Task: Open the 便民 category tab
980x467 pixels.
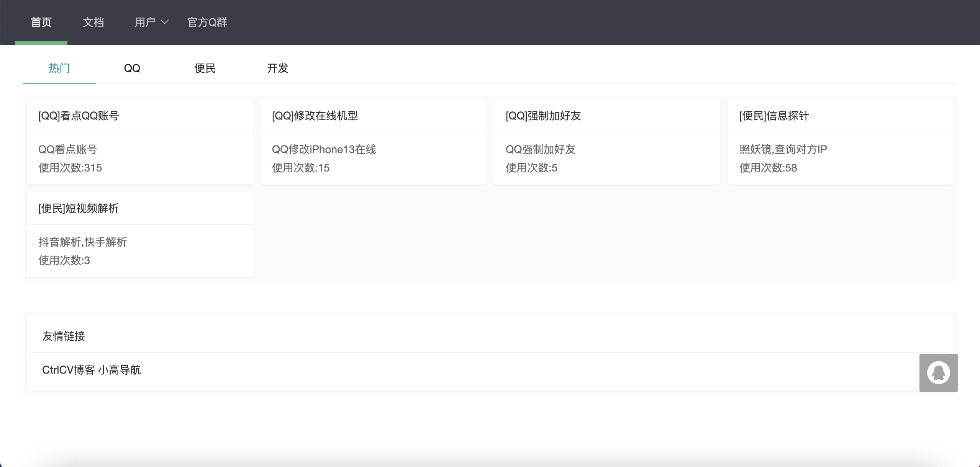Action: point(205,69)
